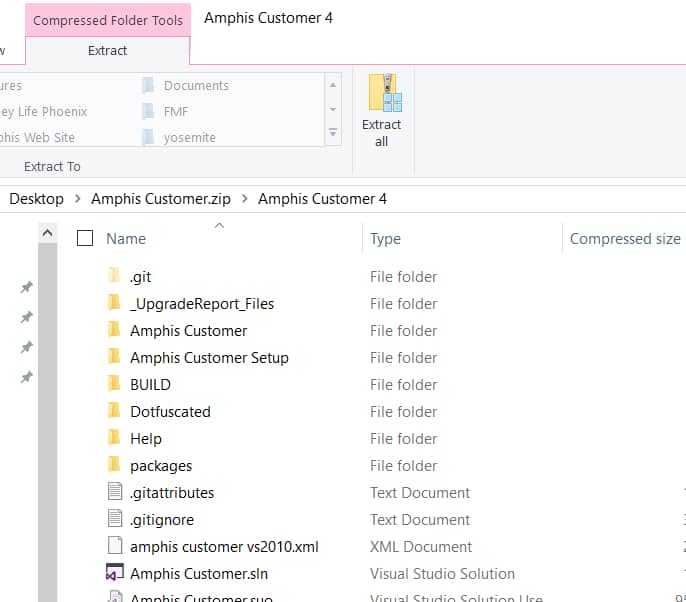
Task: Select the Dotfuscated folder icon
Action: click(114, 411)
